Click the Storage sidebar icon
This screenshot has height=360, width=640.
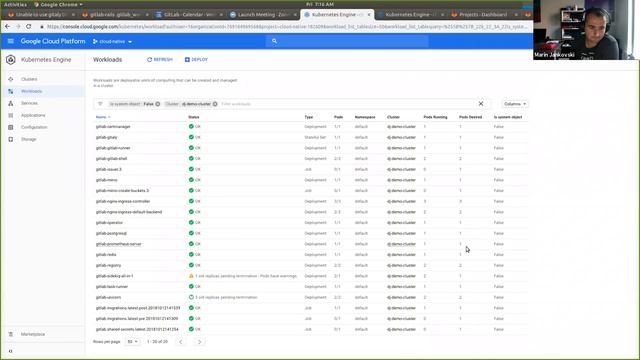tap(11, 139)
